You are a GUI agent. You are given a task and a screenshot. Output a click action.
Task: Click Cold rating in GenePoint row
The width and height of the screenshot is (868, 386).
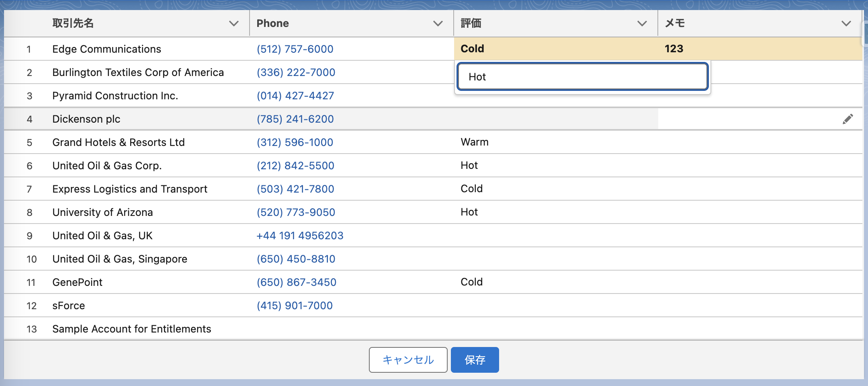click(471, 282)
